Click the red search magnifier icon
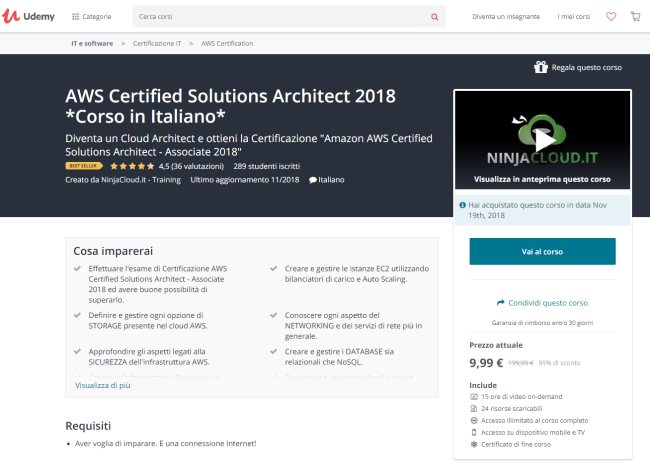The width and height of the screenshot is (650, 466). (434, 17)
